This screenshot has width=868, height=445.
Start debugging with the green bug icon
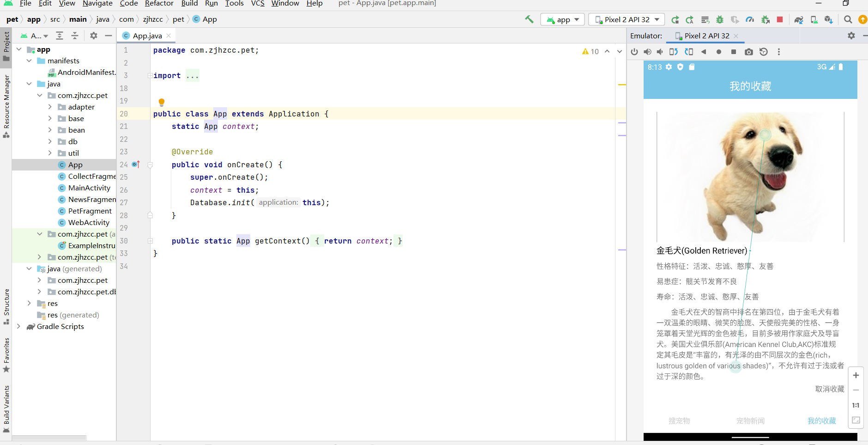[720, 19]
